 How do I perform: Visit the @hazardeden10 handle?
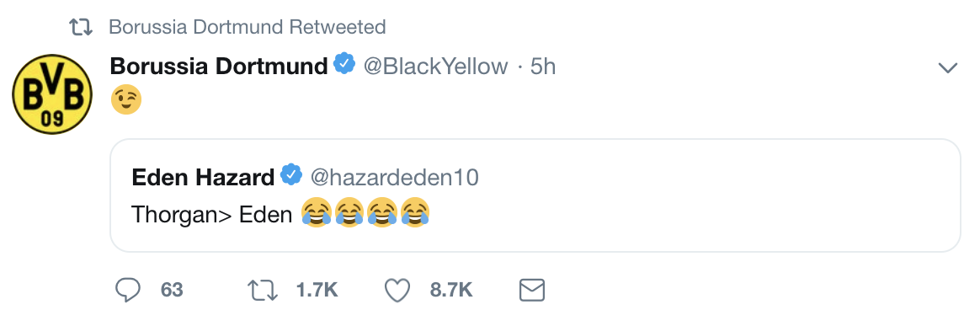tap(394, 178)
